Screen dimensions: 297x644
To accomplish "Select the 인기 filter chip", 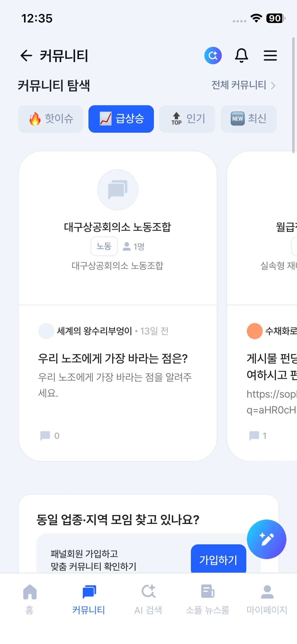I will (187, 119).
